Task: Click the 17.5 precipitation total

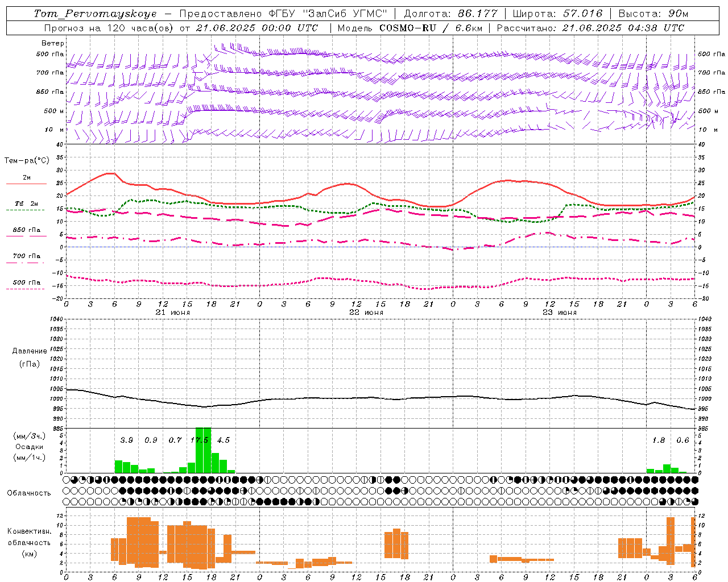Action: tap(200, 440)
